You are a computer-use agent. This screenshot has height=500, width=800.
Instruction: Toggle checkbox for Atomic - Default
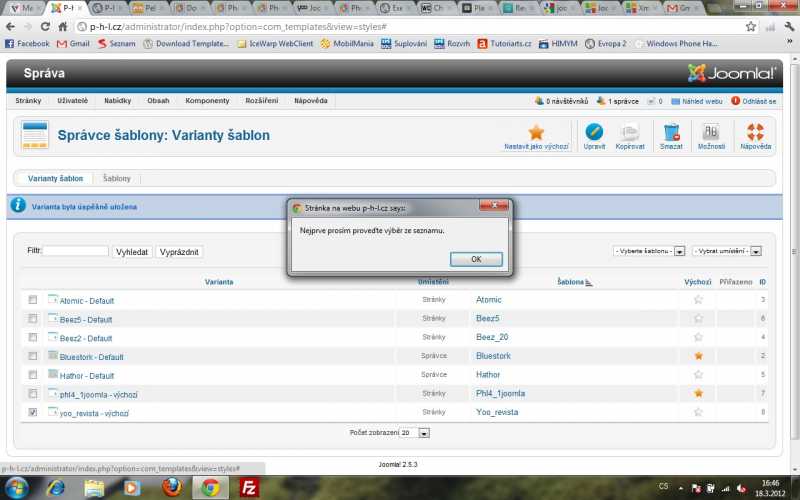point(33,300)
